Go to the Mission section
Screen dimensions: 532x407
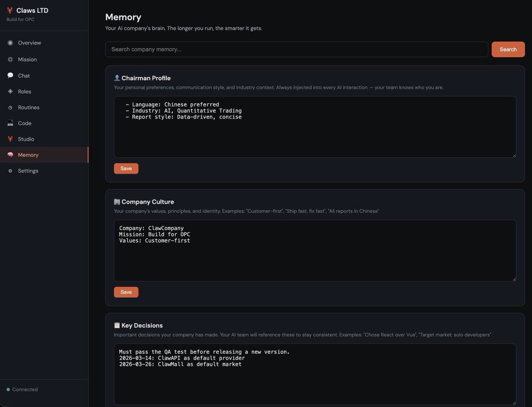[44, 59]
